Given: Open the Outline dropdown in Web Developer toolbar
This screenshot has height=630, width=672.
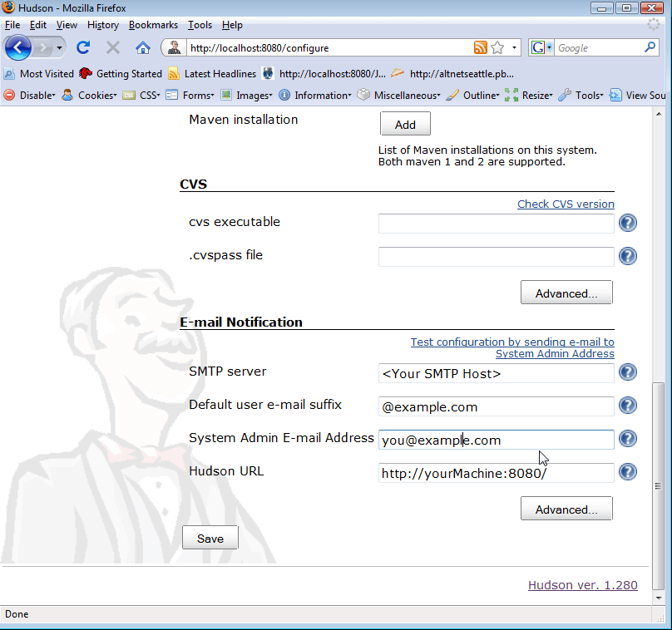Looking at the screenshot, I should pyautogui.click(x=478, y=95).
